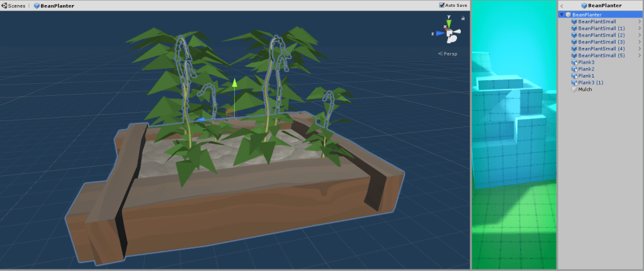Open BeanPlantSmall prefab via its right chevron
The image size is (644, 271).
[639, 21]
